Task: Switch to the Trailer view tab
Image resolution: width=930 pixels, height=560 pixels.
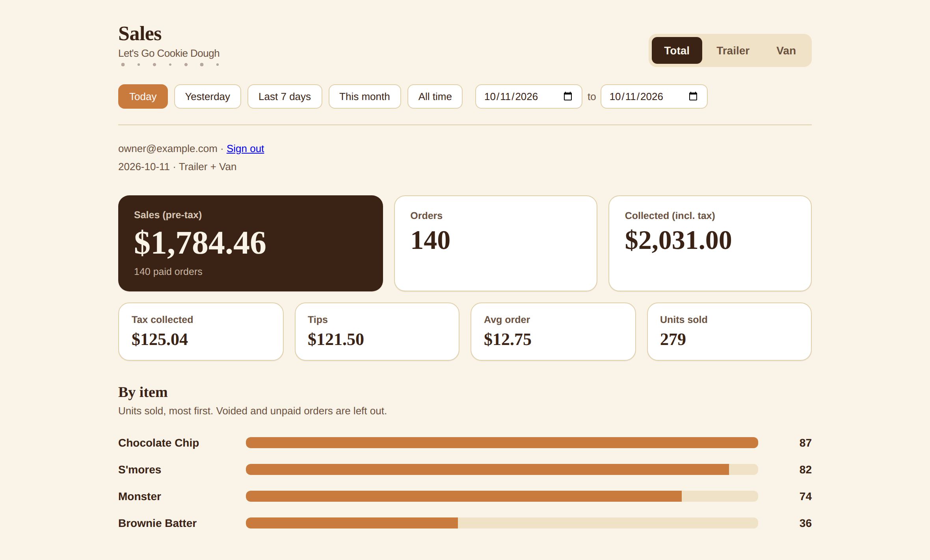Action: pyautogui.click(x=733, y=50)
